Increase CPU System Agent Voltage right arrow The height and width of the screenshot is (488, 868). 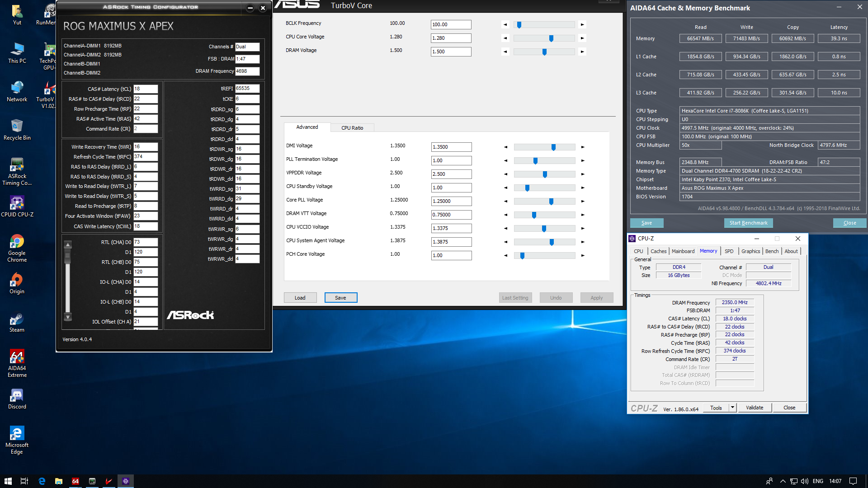583,242
